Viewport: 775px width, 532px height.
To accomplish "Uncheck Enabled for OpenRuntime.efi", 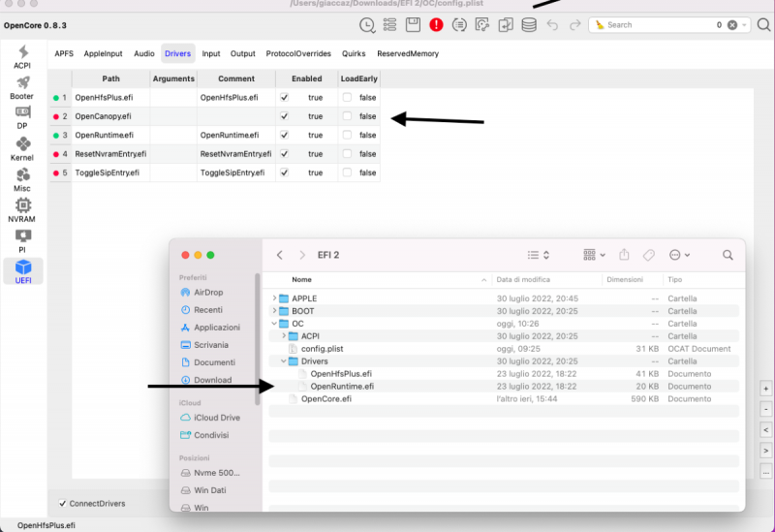I will coord(284,135).
